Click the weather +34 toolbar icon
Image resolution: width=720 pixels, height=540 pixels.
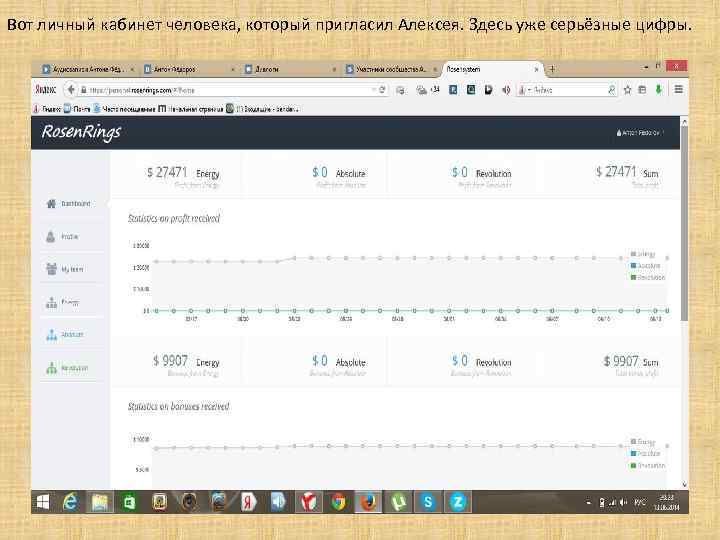(x=428, y=90)
